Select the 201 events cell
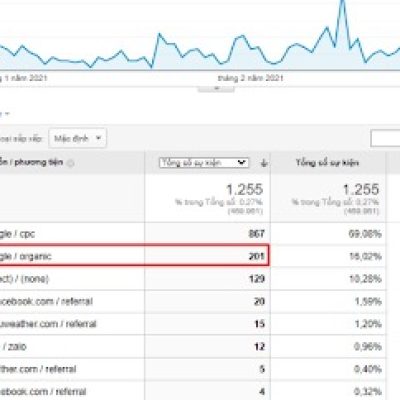This screenshot has height=400, width=400. pyautogui.click(x=256, y=256)
